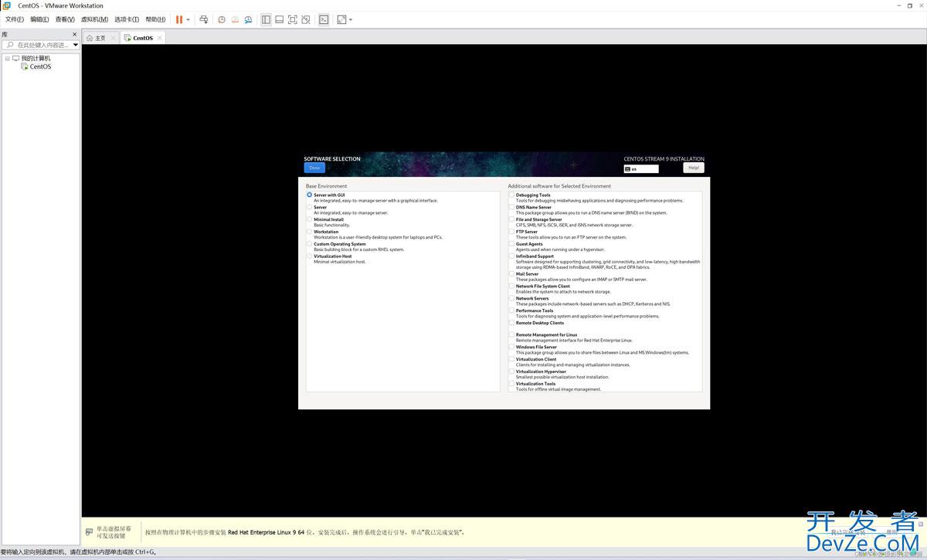927x560 pixels.
Task: Enter full screen mode icon
Action: (292, 19)
